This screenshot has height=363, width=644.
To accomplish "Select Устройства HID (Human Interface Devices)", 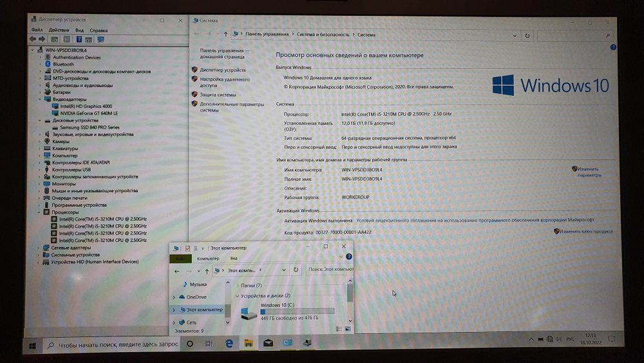I will click(x=95, y=262).
